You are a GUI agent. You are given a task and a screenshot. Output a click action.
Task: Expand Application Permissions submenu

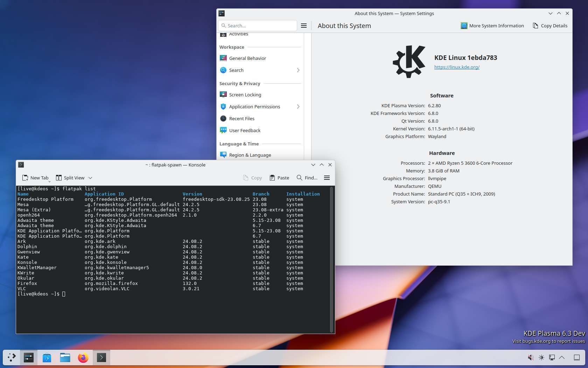298,107
